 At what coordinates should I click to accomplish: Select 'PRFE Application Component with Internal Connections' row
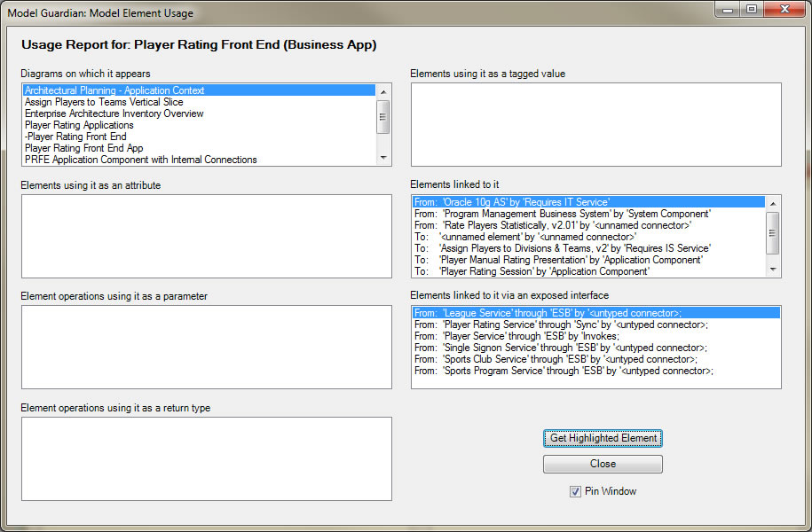200,160
